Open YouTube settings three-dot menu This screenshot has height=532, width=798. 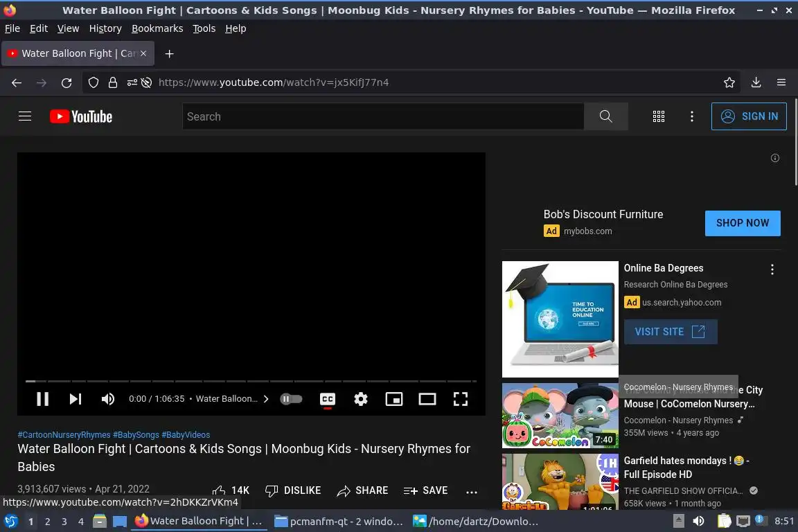pyautogui.click(x=691, y=116)
